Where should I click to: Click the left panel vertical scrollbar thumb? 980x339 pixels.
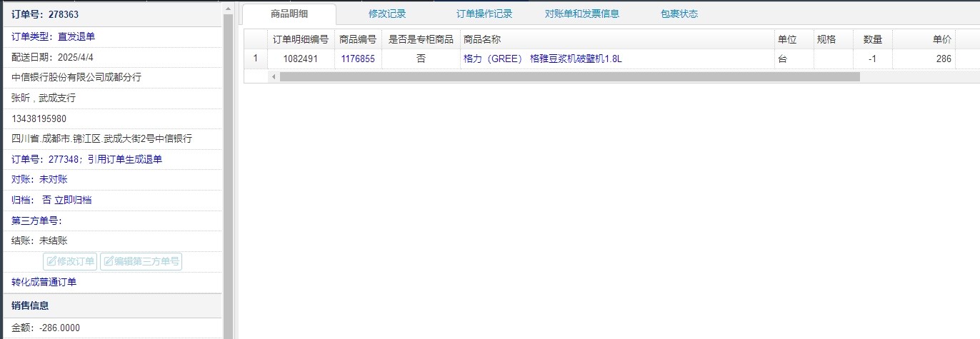(x=229, y=176)
